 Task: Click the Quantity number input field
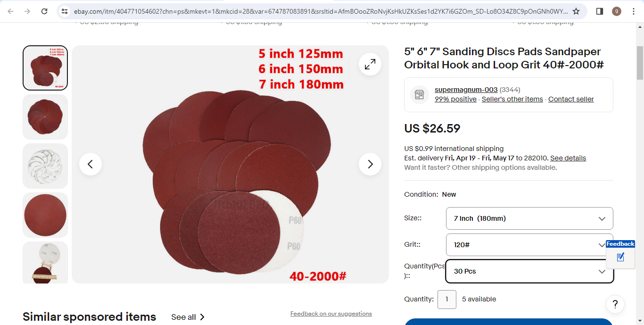tap(447, 299)
